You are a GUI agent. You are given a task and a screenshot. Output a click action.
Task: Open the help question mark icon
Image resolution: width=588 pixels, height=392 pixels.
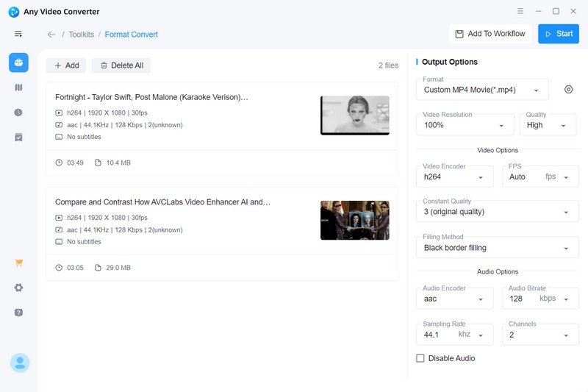click(x=18, y=313)
